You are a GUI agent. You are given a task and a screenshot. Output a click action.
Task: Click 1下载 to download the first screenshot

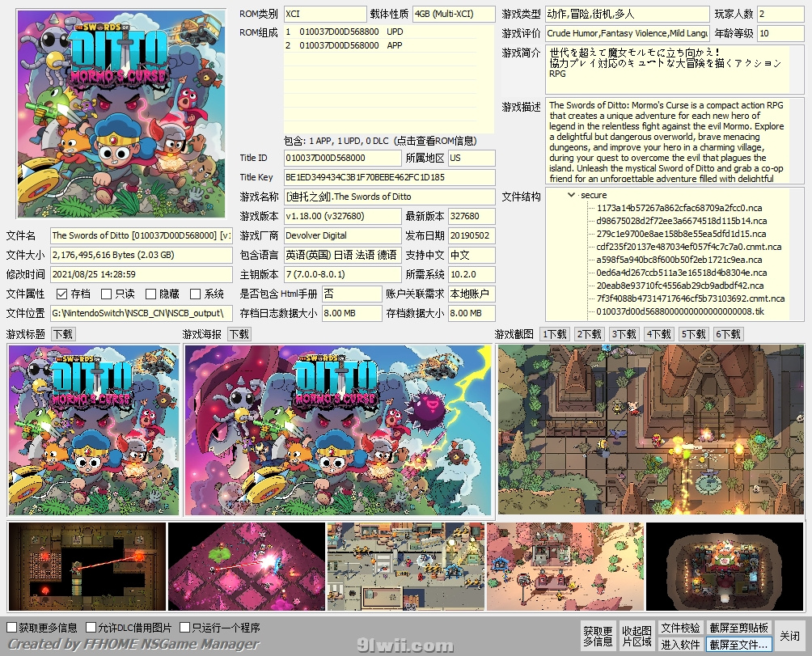click(x=554, y=333)
